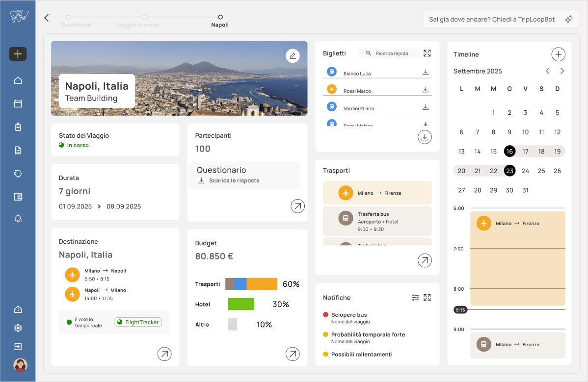588x382 pixels.
Task: Click the plus create button in sidebar
Action: coord(18,54)
